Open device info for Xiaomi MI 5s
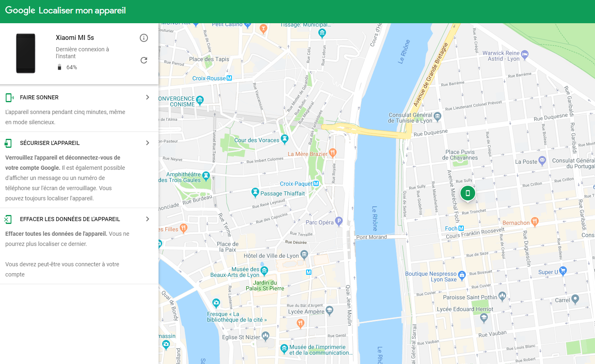Screen dimensions: 595x364 pyautogui.click(x=144, y=38)
